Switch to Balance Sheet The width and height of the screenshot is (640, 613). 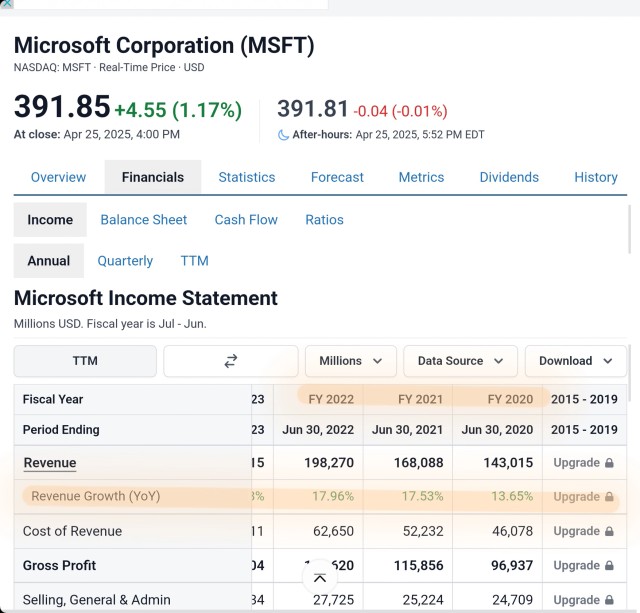click(x=144, y=220)
